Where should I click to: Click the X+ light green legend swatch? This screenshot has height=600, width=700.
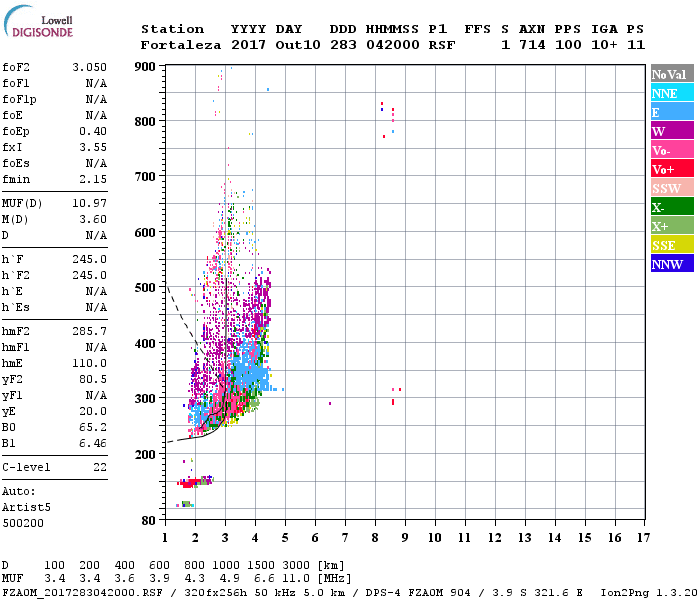coord(672,226)
